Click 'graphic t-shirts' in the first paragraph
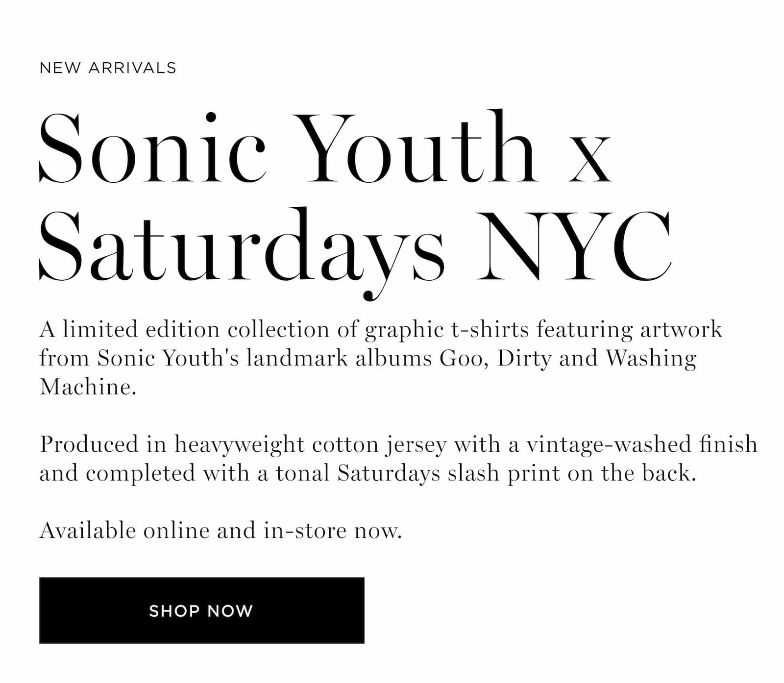This screenshot has width=784, height=683. click(x=447, y=329)
